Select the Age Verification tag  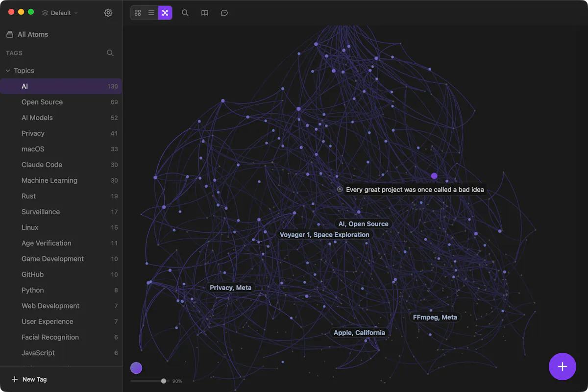coord(61,243)
